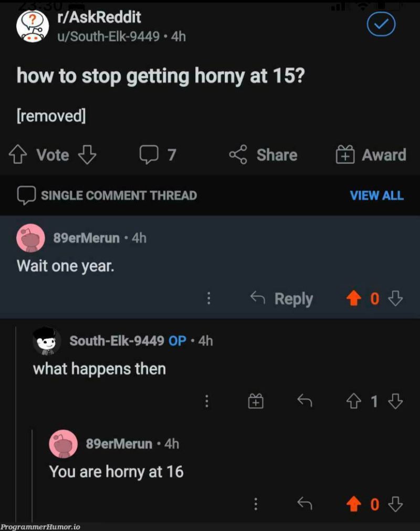
Task: Give Award to the post
Action: (x=371, y=155)
